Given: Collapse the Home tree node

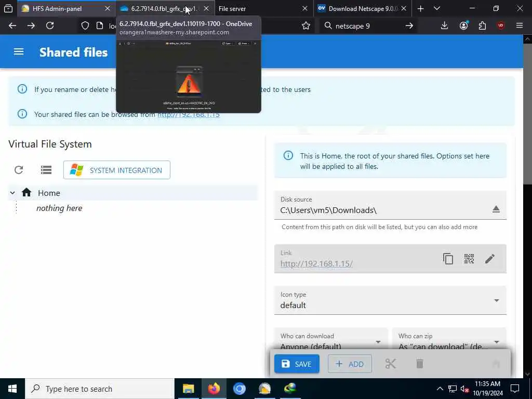Looking at the screenshot, I should click(x=12, y=193).
